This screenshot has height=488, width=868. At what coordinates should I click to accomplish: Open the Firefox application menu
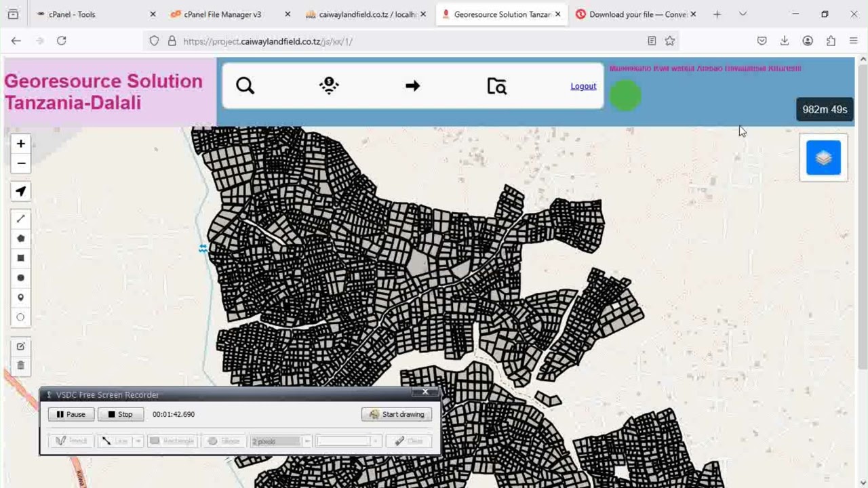click(854, 41)
